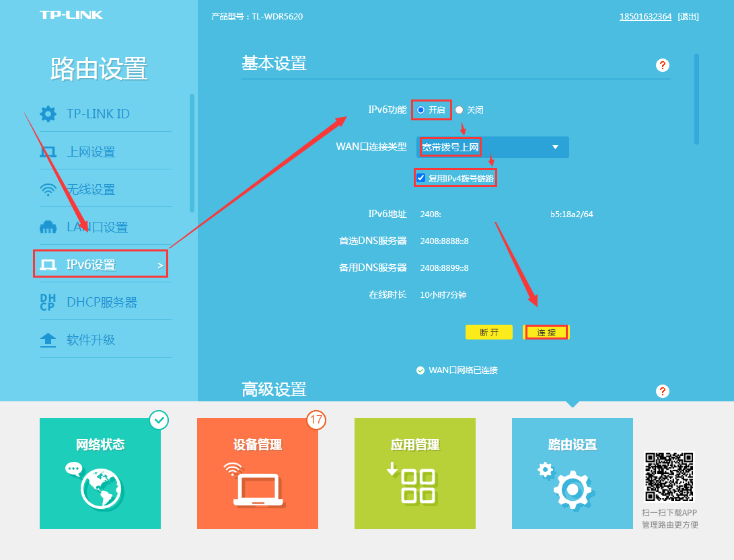Enable IPv6 with 开启 radio button
This screenshot has width=734, height=560.
point(421,110)
